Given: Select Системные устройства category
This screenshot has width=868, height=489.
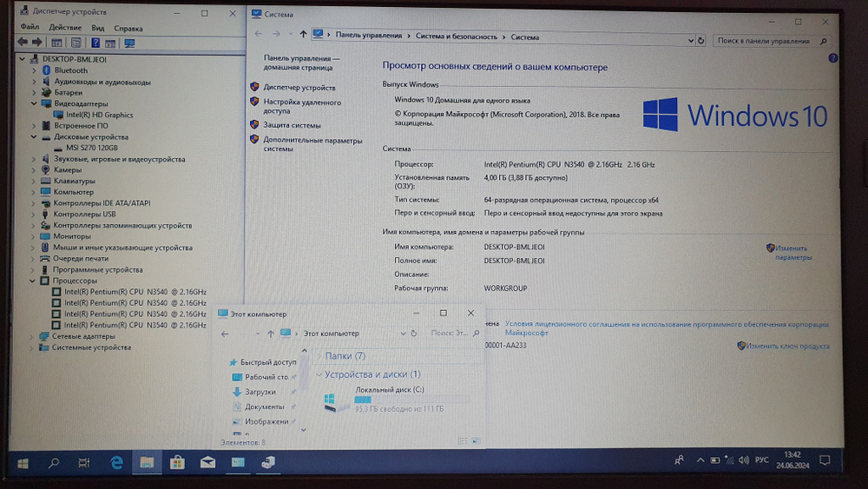Looking at the screenshot, I should [x=91, y=347].
